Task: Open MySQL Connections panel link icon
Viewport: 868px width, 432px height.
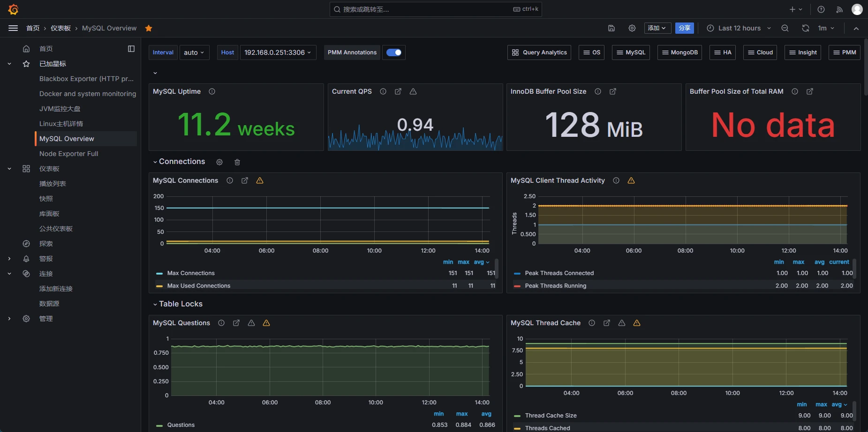Action: [245, 180]
